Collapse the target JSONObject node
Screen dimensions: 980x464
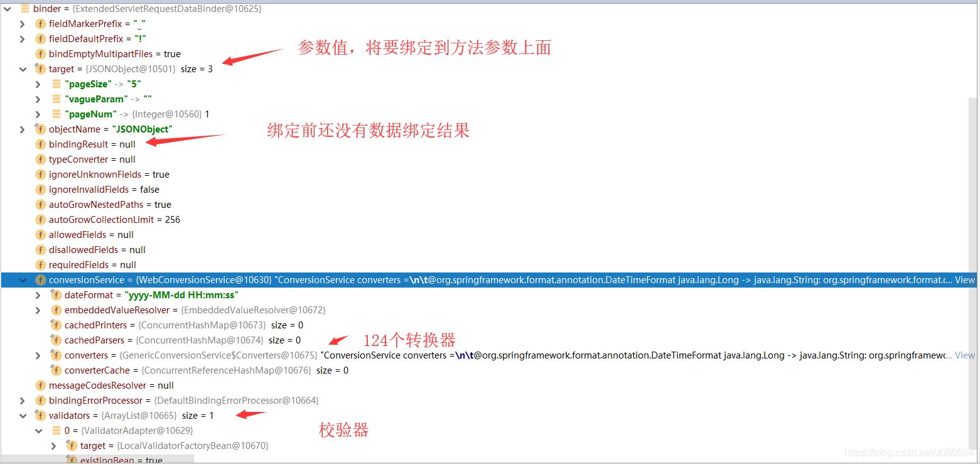[x=23, y=69]
